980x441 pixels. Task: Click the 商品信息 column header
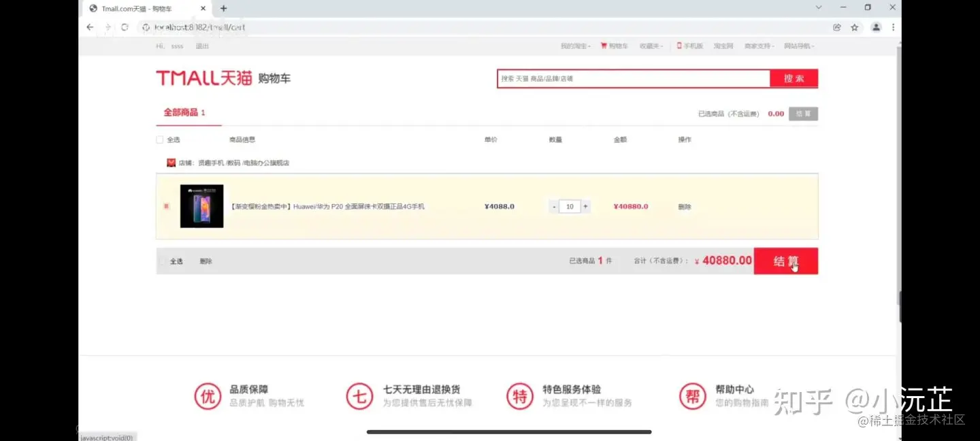pos(242,140)
